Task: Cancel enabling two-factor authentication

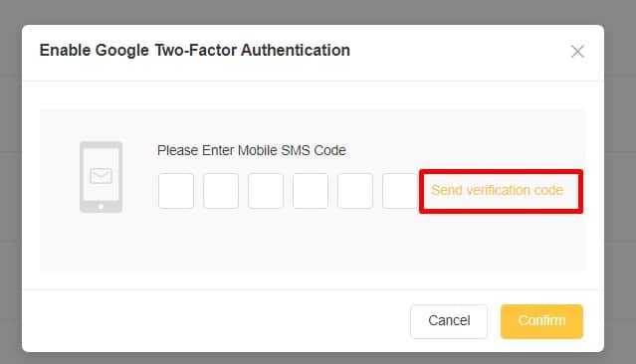Action: [x=449, y=321]
